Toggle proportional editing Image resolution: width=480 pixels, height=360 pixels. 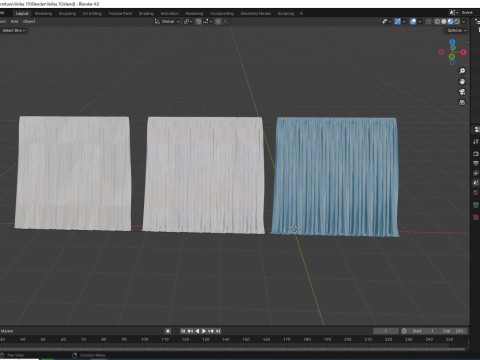[x=218, y=21]
